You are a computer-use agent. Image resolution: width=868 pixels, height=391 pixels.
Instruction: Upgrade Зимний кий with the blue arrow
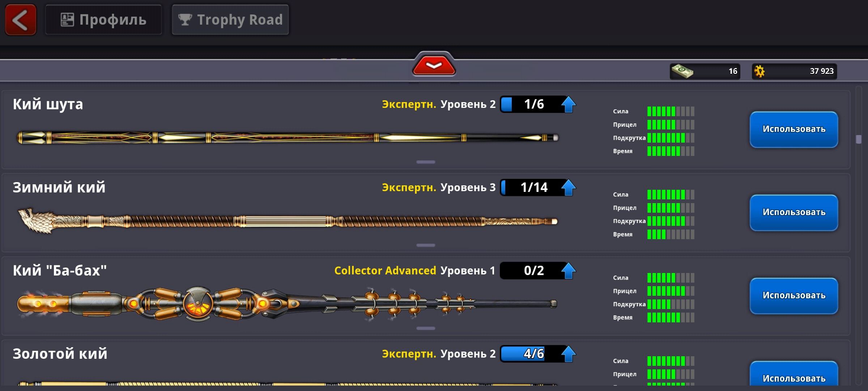(569, 188)
